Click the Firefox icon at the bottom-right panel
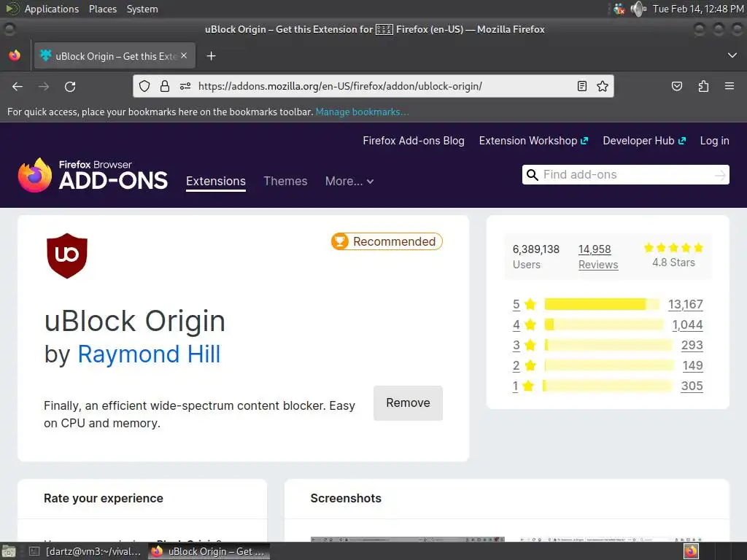 coord(691,551)
